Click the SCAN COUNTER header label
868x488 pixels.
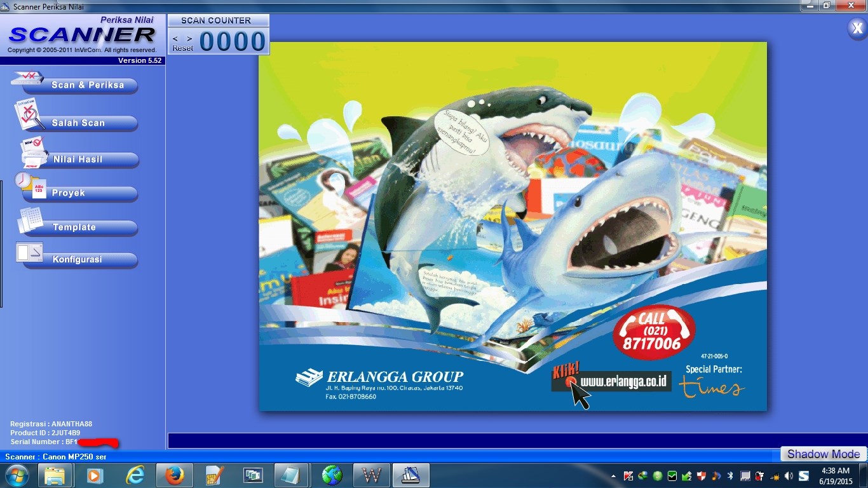216,20
